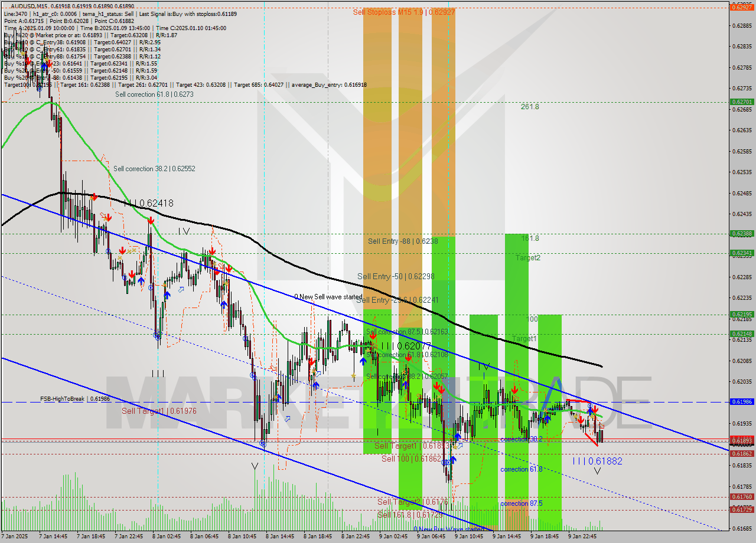The height and width of the screenshot is (543, 756).
Task: Click the 'Sell Entry -50 | 0.62298' label
Action: (x=396, y=277)
